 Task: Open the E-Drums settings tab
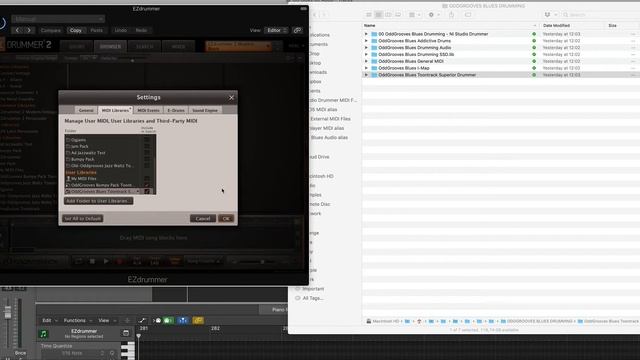pos(176,110)
